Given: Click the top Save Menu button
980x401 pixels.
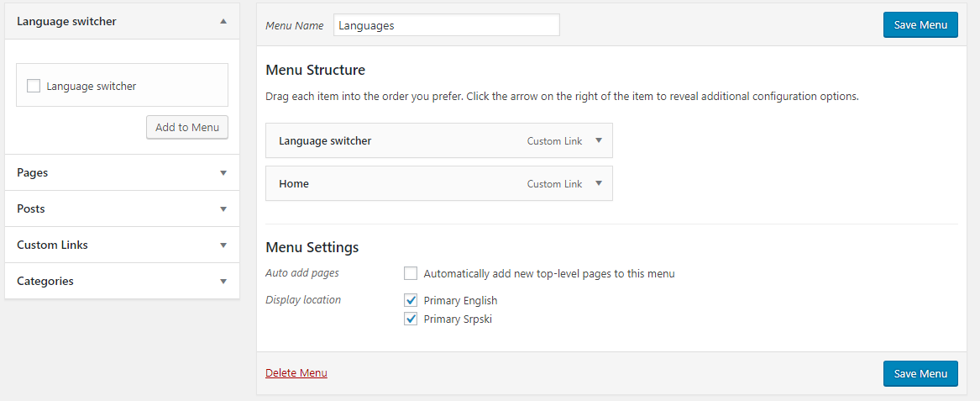Looking at the screenshot, I should 920,25.
